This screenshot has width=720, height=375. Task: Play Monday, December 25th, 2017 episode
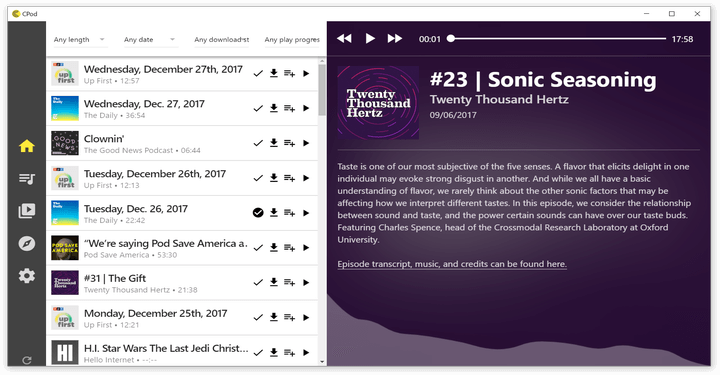[x=306, y=318]
